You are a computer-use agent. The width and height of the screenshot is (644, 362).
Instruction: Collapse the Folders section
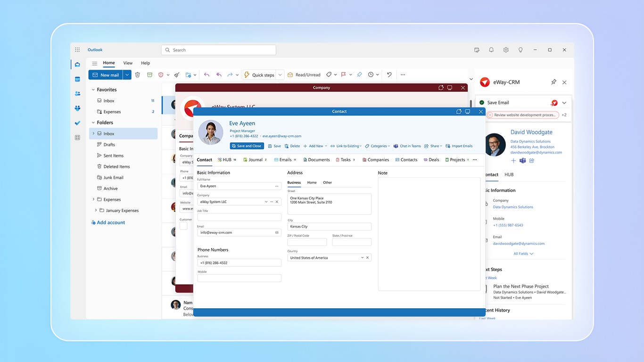coord(93,123)
